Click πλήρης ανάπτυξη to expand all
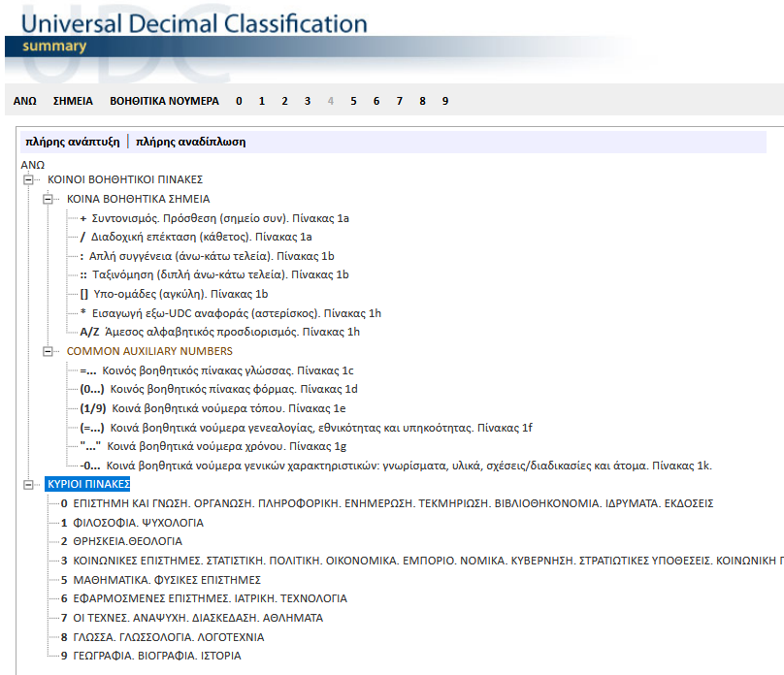The height and width of the screenshot is (675, 784). click(x=73, y=142)
